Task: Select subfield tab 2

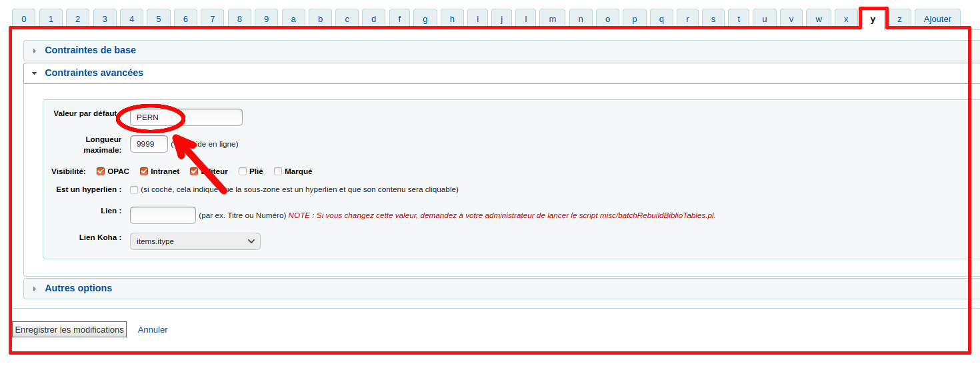Action: click(77, 19)
